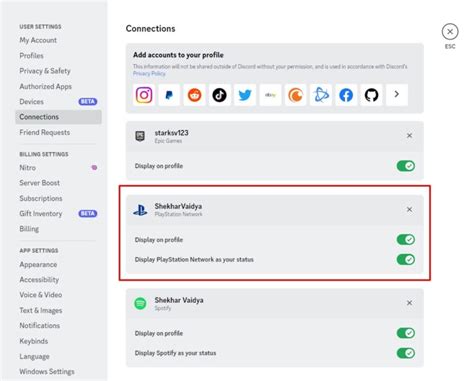Select Connections in the sidebar

click(x=58, y=117)
